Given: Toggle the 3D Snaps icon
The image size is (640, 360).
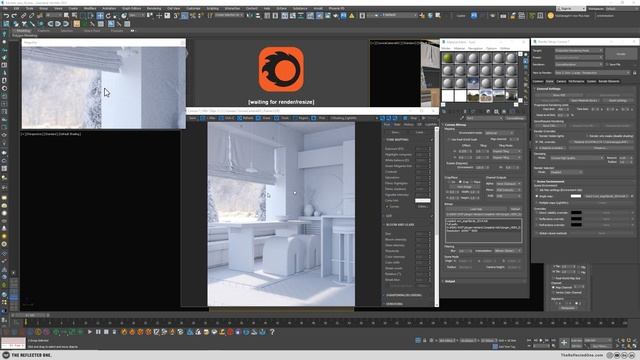Looking at the screenshot, I should 176,16.
